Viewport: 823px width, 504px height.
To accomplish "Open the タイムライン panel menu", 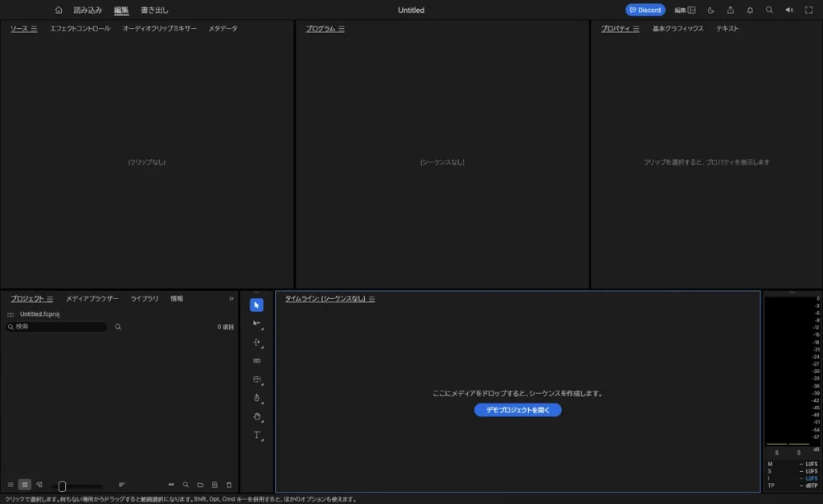I will (x=371, y=299).
